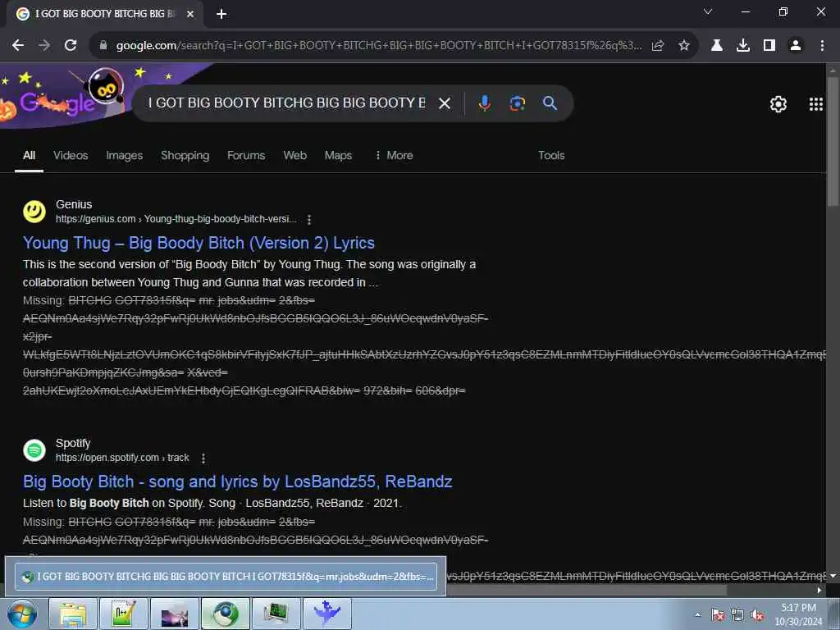This screenshot has width=840, height=630.
Task: Open the Notepad++ taskbar icon
Action: pyautogui.click(x=124, y=614)
